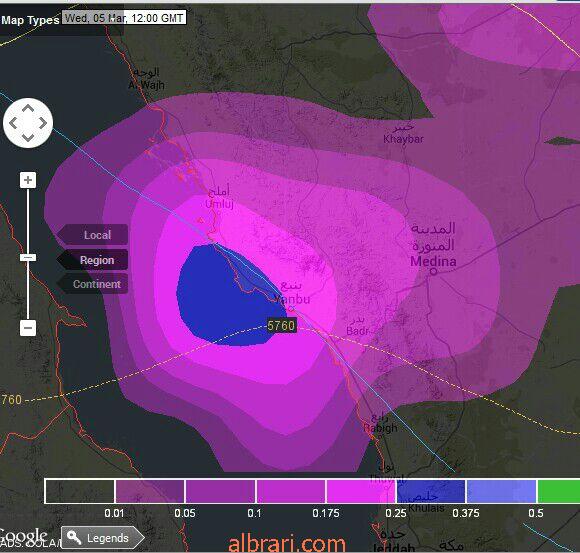Image resolution: width=580 pixels, height=553 pixels.
Task: Click the 0.375 legend value label
Action: [466, 513]
